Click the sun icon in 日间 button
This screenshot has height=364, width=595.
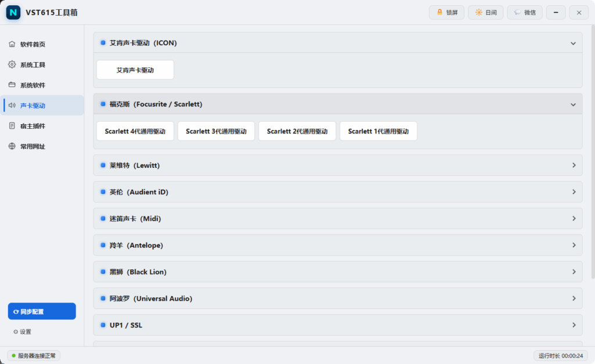coord(479,12)
